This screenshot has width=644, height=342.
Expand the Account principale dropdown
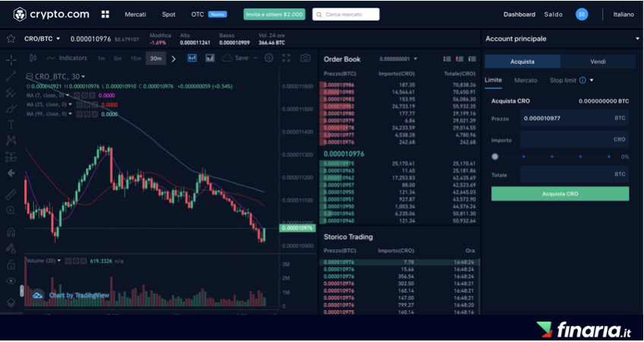pyautogui.click(x=637, y=39)
